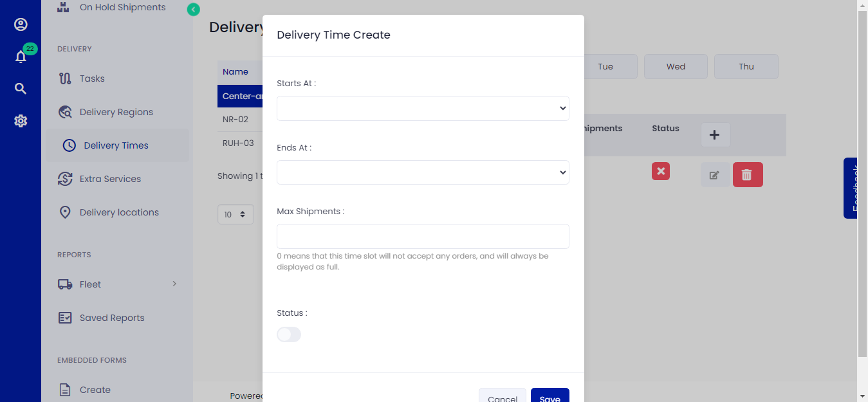Image resolution: width=868 pixels, height=402 pixels.
Task: Select the Thu day tab
Action: pyautogui.click(x=746, y=66)
